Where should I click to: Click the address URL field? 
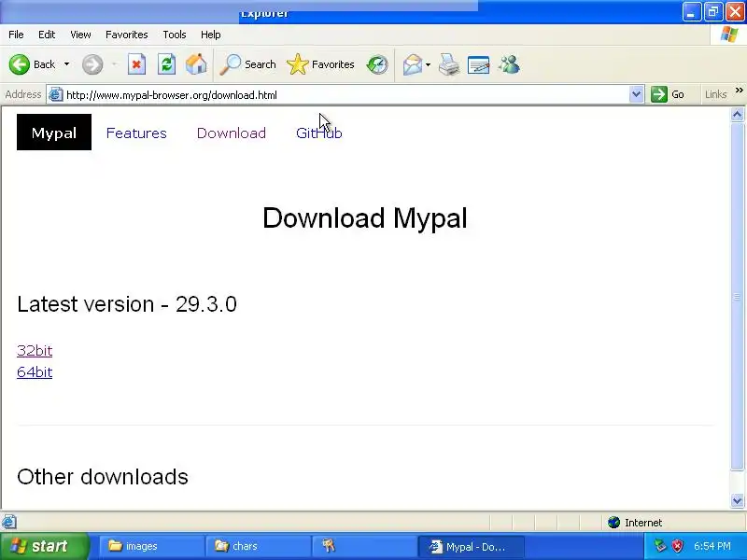pos(345,95)
